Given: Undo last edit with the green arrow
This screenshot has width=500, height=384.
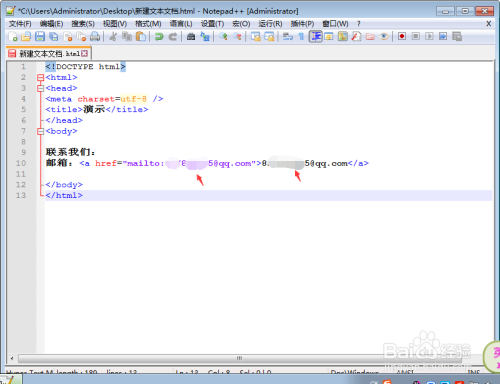Looking at the screenshot, I should pos(159,36).
